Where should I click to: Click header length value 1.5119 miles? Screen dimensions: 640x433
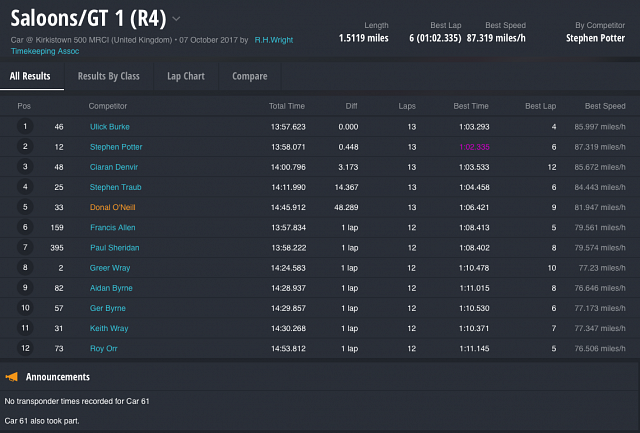(363, 38)
